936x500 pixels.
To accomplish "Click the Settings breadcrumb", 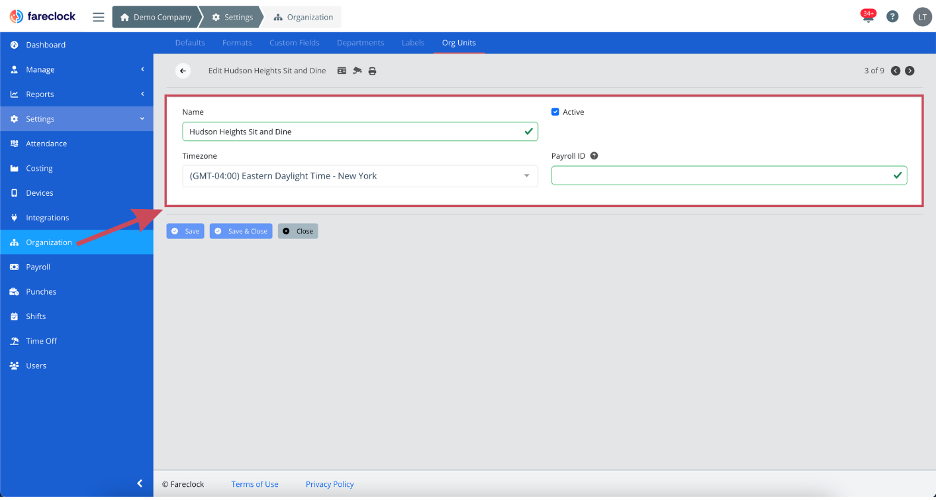I will click(x=233, y=17).
